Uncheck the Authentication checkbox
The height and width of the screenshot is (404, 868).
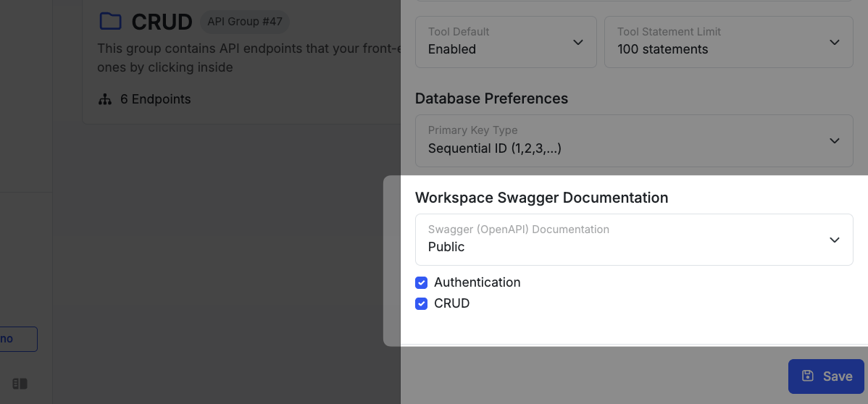coord(421,283)
